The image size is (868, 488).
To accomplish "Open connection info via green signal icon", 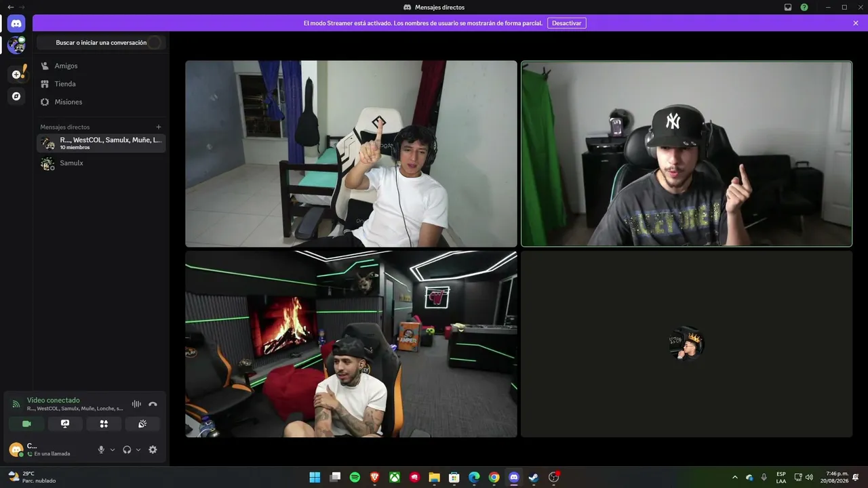I will (x=16, y=404).
